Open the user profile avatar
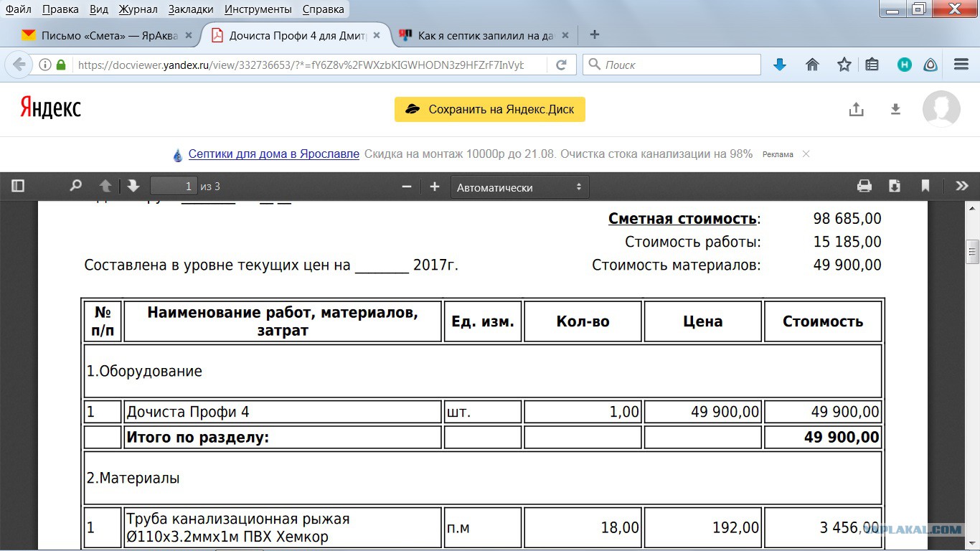980x551 pixels. (941, 109)
